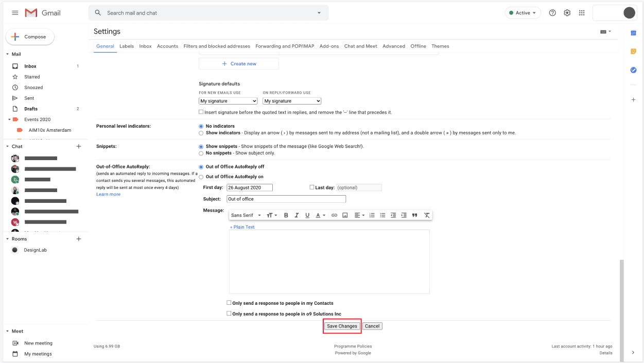Check Only send response to my Contacts
Viewport: 644px width, 363px height.
tap(229, 303)
